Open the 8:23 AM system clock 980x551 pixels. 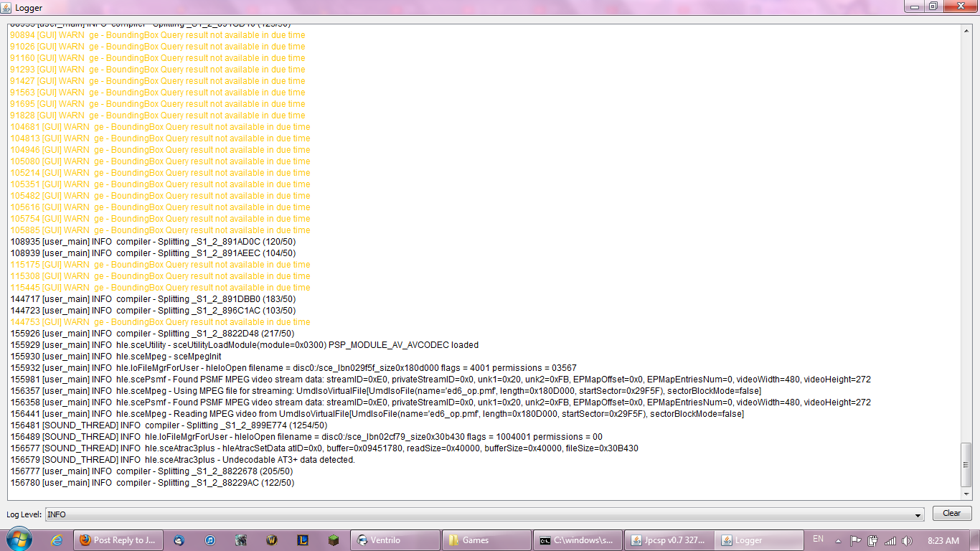(943, 540)
